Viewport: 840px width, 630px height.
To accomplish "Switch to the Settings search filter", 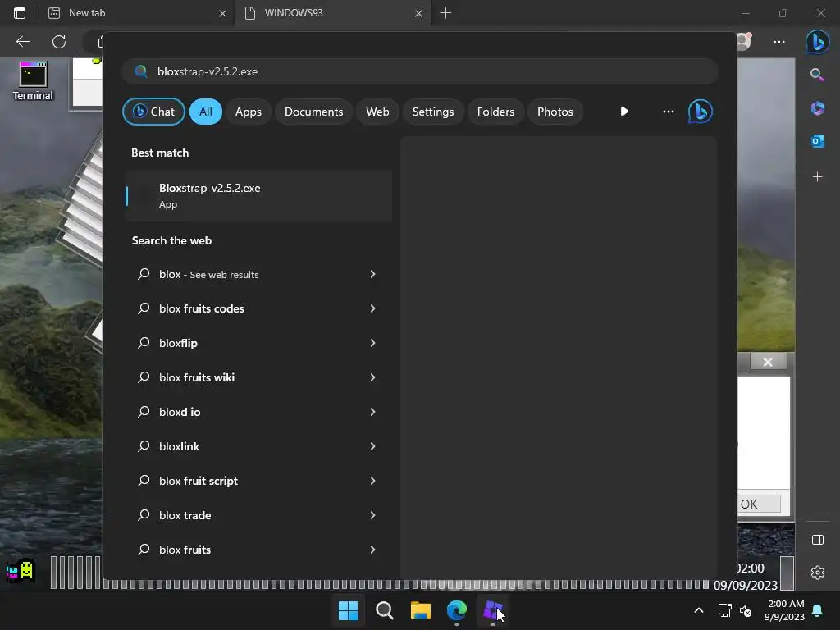I will [x=433, y=112].
